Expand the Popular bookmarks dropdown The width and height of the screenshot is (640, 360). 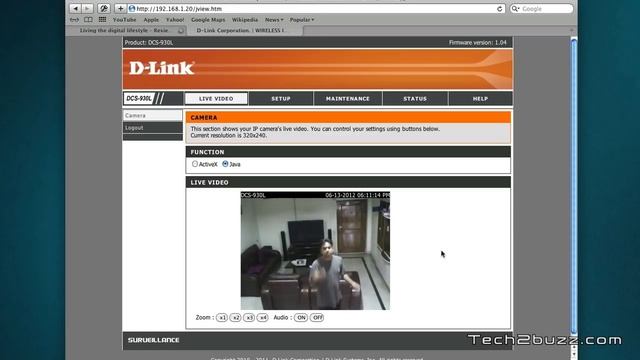coord(302,20)
